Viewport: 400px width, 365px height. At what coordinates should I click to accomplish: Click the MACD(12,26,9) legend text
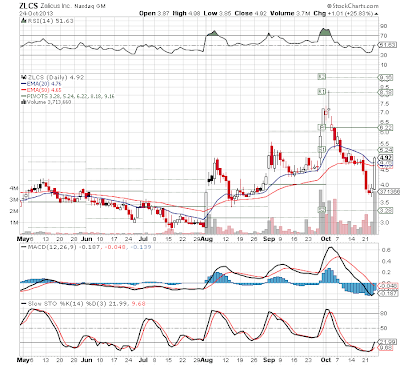point(89,247)
